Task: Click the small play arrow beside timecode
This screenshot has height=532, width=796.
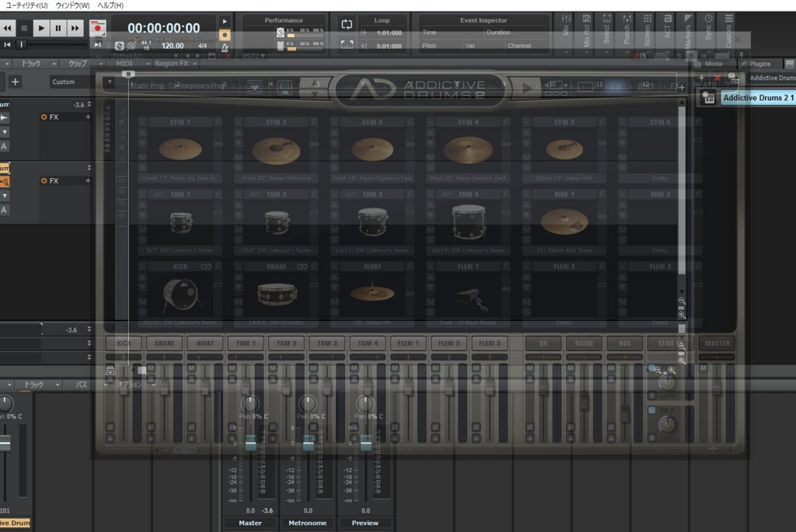Action: (x=225, y=21)
